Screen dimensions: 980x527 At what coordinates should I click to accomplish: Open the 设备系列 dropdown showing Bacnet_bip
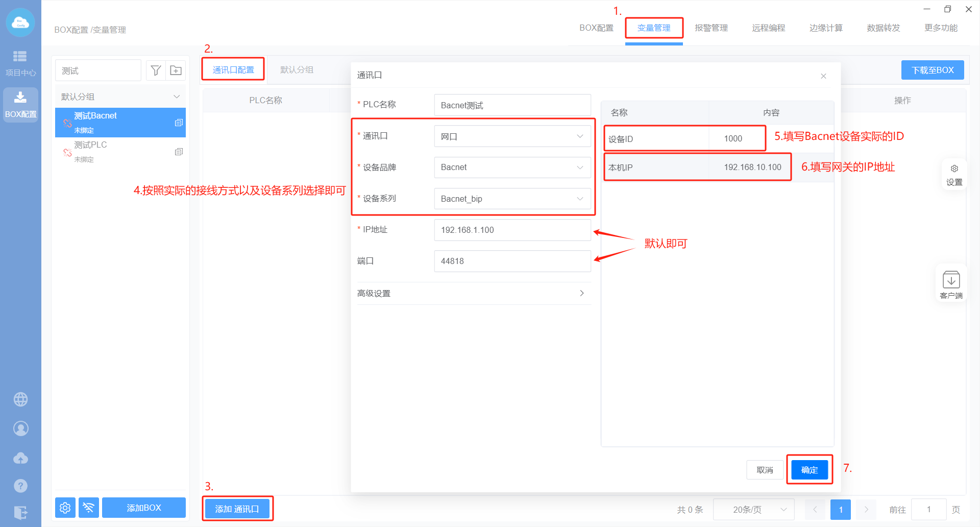click(512, 199)
